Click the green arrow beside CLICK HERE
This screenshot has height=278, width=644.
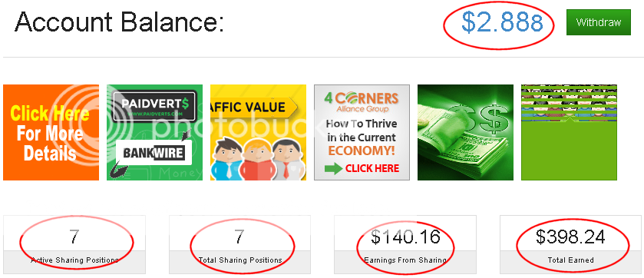tap(333, 169)
